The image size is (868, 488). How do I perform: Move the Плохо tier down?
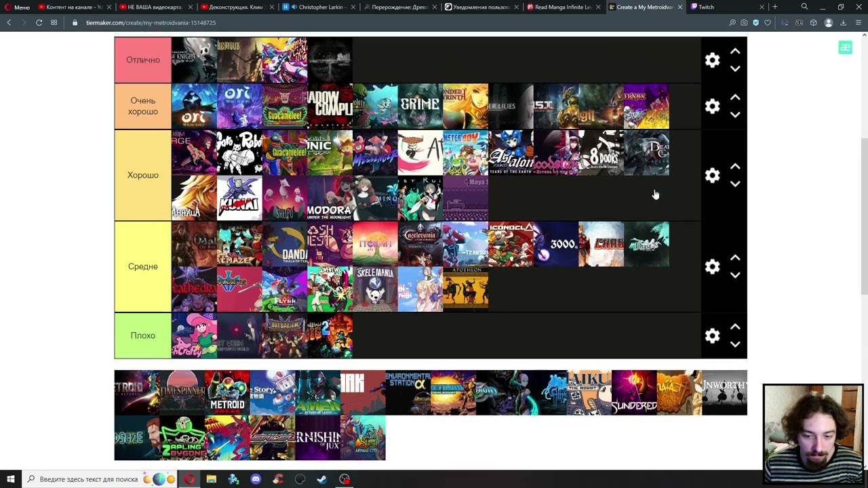click(735, 344)
